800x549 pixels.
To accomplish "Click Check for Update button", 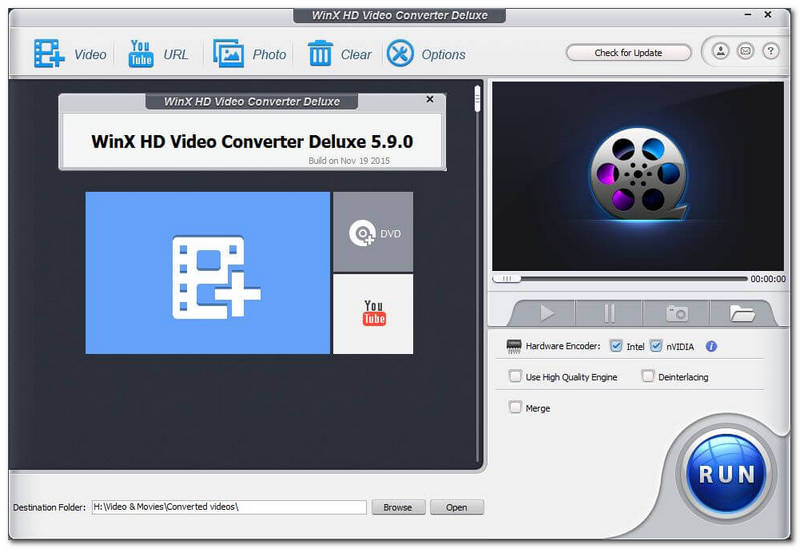I will click(x=629, y=53).
